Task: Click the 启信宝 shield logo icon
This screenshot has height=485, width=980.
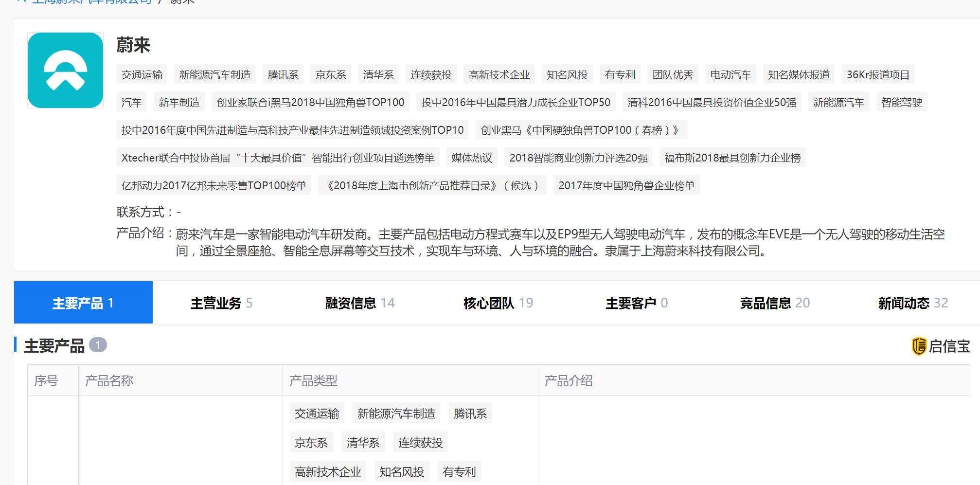Action: 919,346
